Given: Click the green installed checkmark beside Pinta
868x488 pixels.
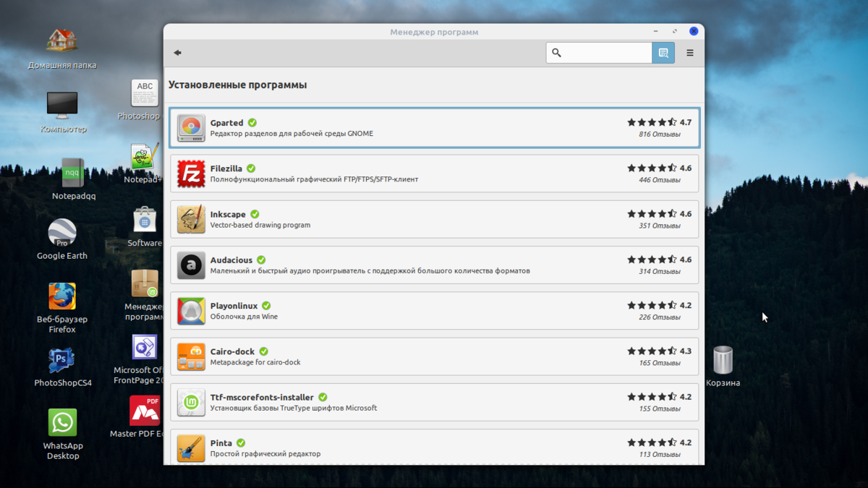Looking at the screenshot, I should pos(241,443).
